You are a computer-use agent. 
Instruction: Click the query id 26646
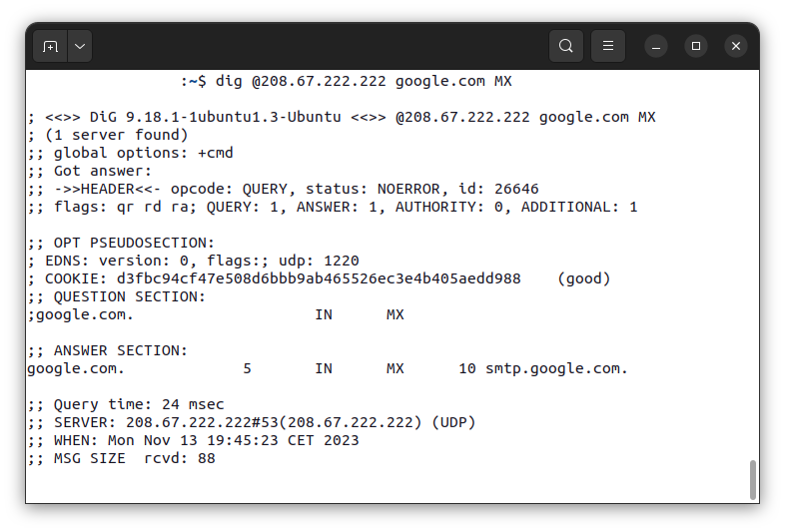coord(516,189)
